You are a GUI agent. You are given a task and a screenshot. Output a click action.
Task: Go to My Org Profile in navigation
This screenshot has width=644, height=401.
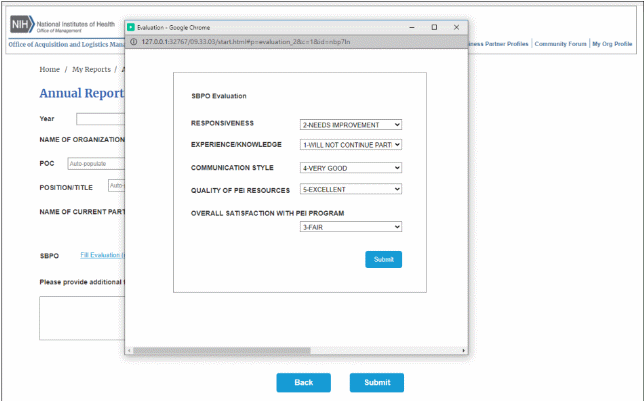(612, 44)
